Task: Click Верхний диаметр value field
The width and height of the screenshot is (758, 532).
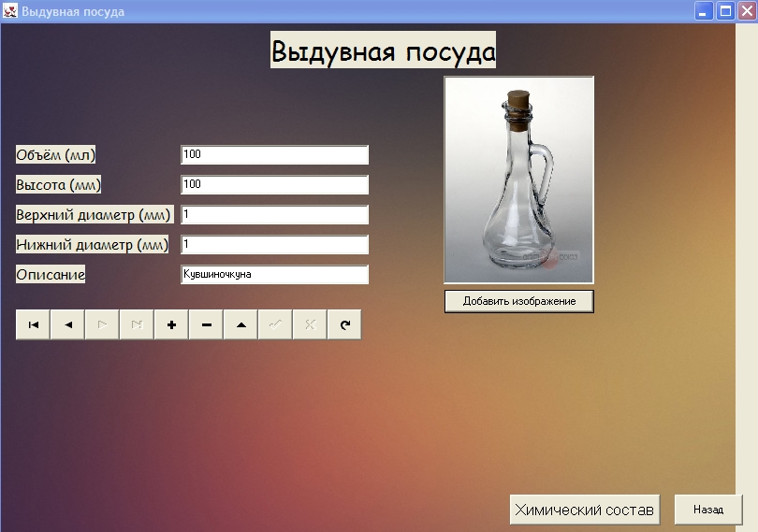Action: click(x=274, y=214)
